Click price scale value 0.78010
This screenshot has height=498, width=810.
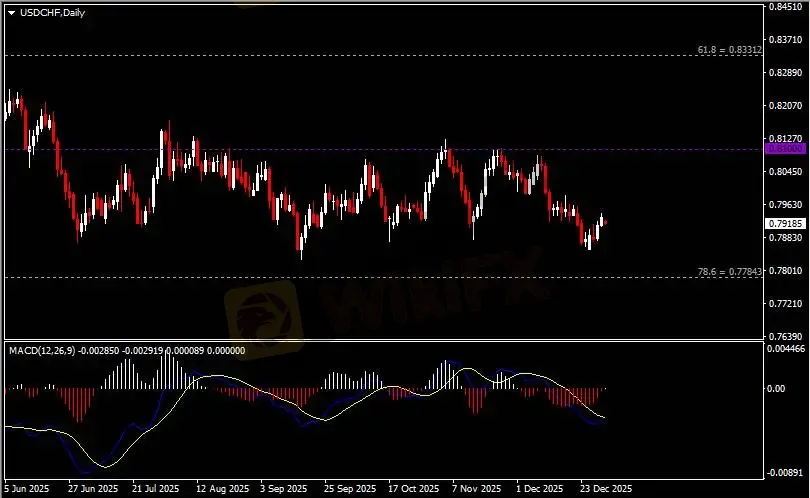click(x=785, y=271)
